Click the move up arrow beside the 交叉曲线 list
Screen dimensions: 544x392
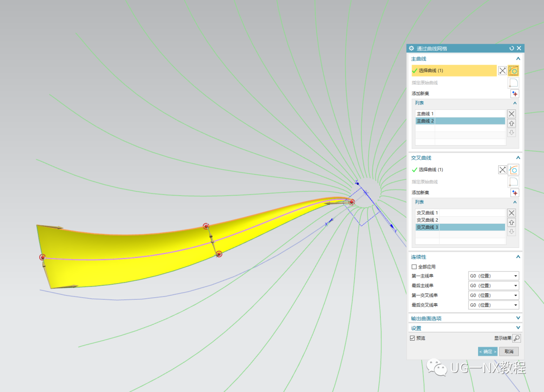pos(511,222)
